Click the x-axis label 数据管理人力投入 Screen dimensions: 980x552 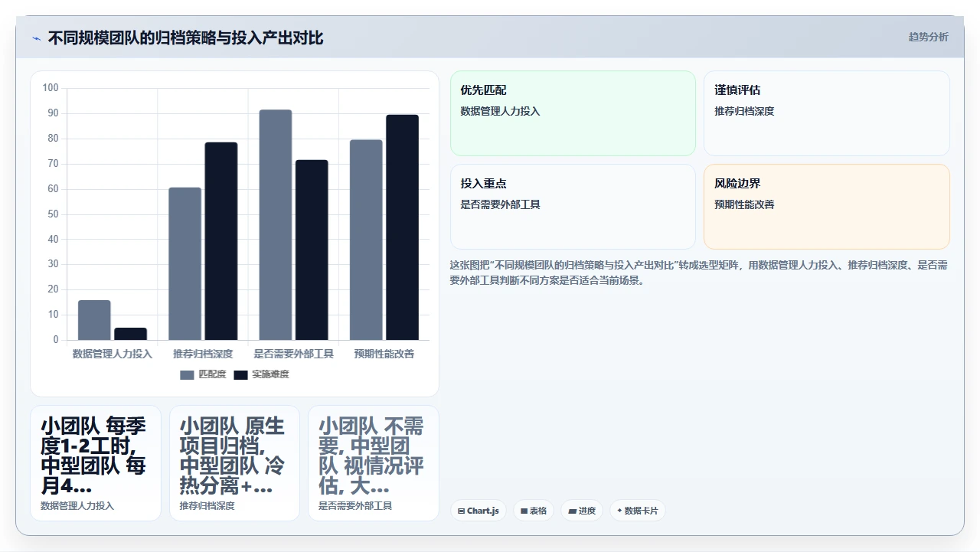(113, 354)
